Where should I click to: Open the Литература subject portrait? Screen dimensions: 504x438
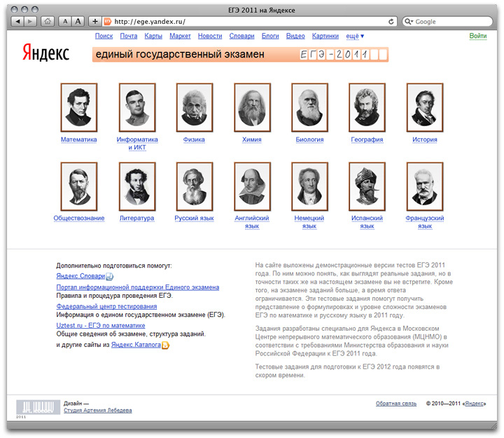[x=136, y=186]
